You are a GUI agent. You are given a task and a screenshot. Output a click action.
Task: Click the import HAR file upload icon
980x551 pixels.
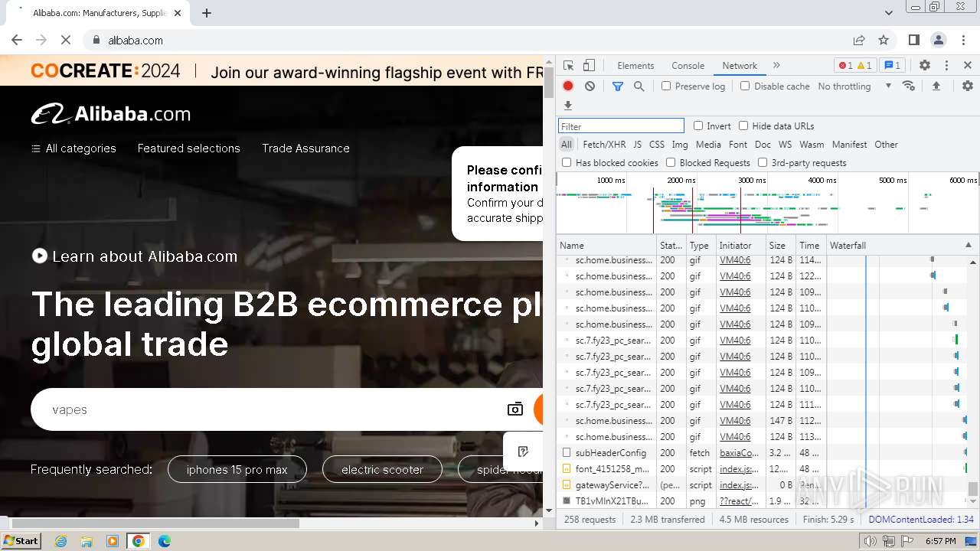coord(936,86)
